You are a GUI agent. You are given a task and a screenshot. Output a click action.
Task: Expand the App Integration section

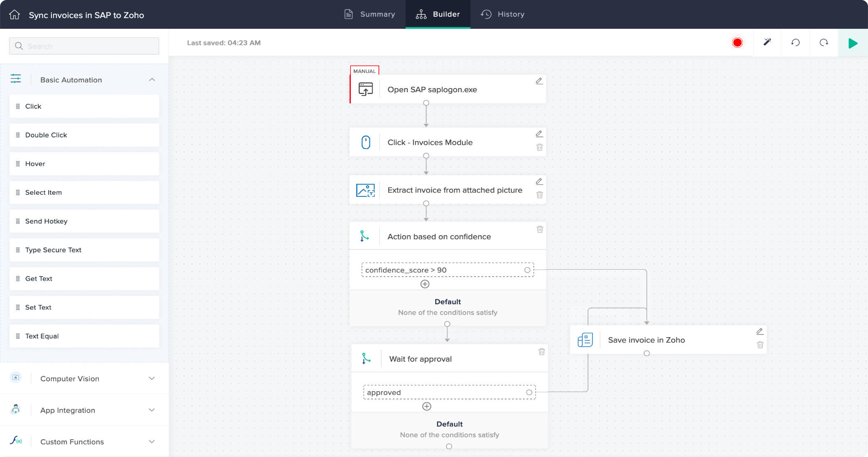[x=152, y=410]
